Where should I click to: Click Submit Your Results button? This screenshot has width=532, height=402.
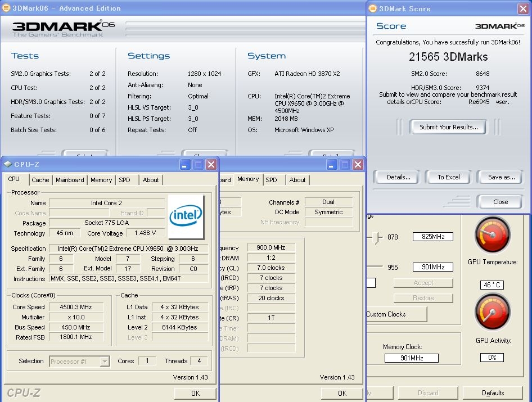(448, 127)
